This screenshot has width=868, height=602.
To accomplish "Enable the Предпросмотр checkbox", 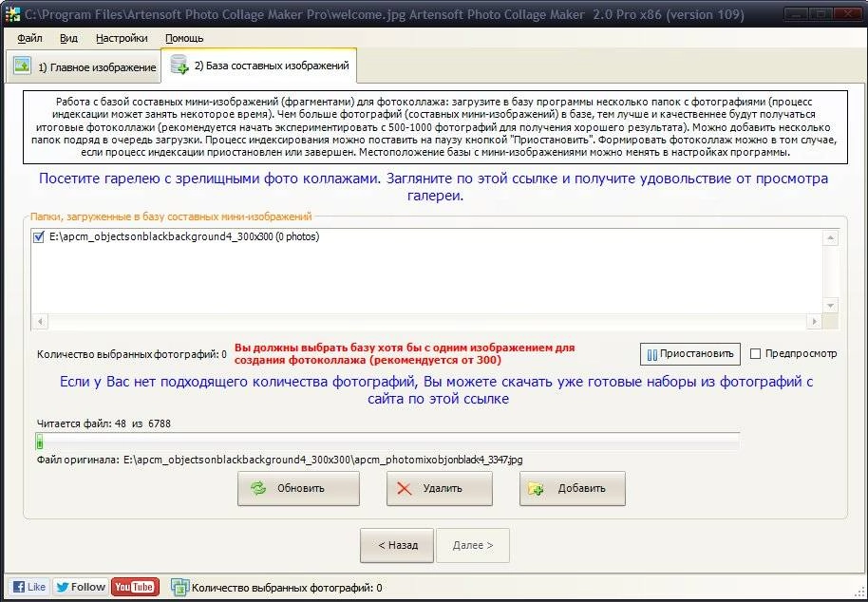I will click(x=755, y=353).
